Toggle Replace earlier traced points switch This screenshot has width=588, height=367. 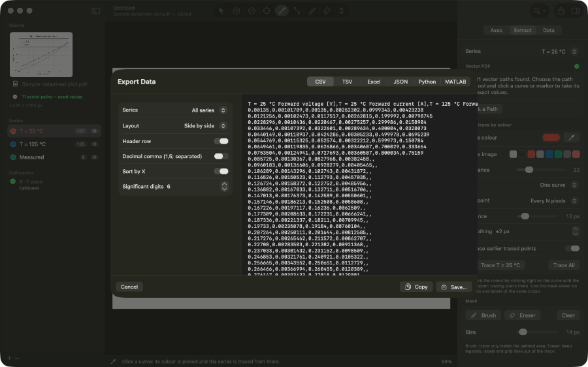click(572, 249)
